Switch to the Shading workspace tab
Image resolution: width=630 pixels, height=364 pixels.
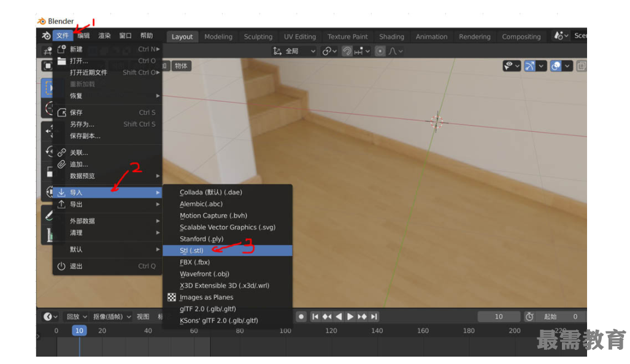pyautogui.click(x=391, y=37)
